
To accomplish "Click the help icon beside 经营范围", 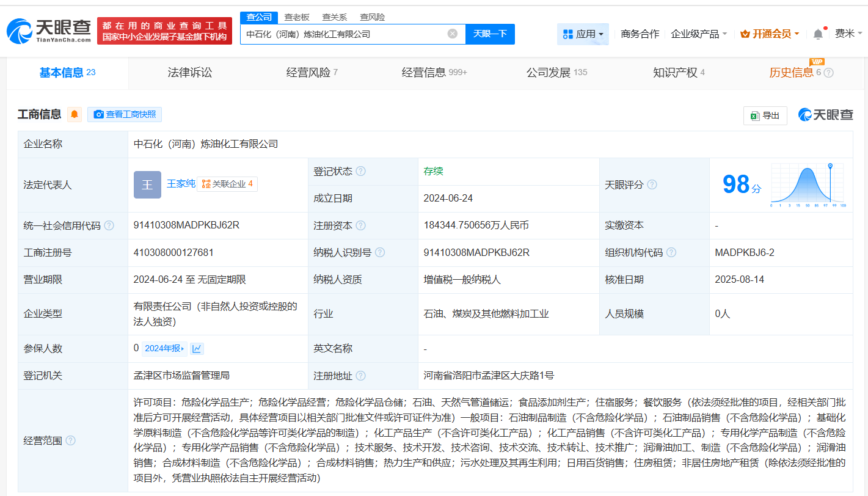I will [x=72, y=440].
